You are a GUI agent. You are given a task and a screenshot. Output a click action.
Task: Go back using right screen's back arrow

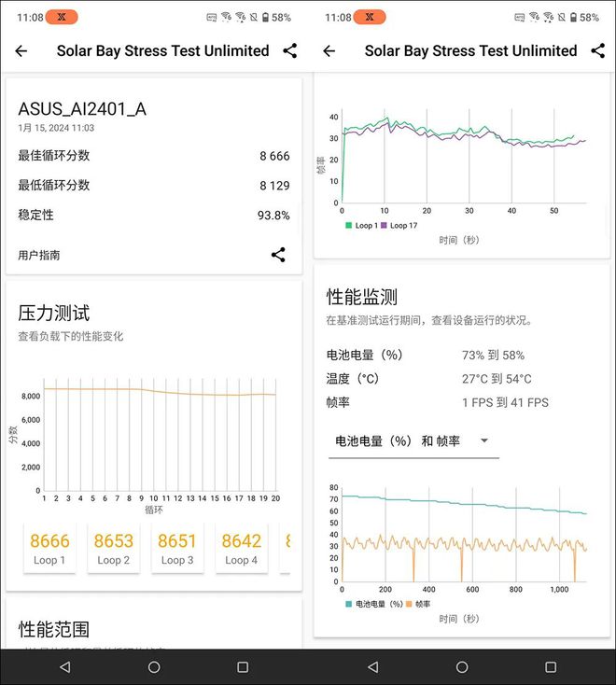329,51
